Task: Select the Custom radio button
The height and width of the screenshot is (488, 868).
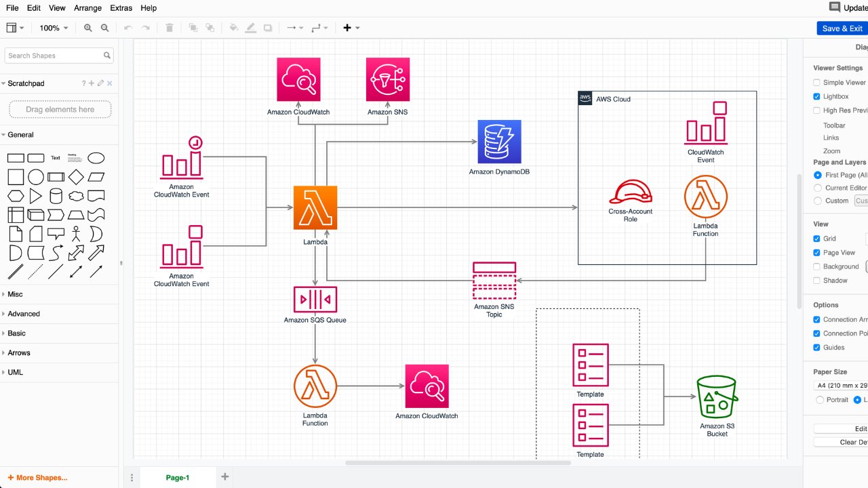Action: click(818, 201)
